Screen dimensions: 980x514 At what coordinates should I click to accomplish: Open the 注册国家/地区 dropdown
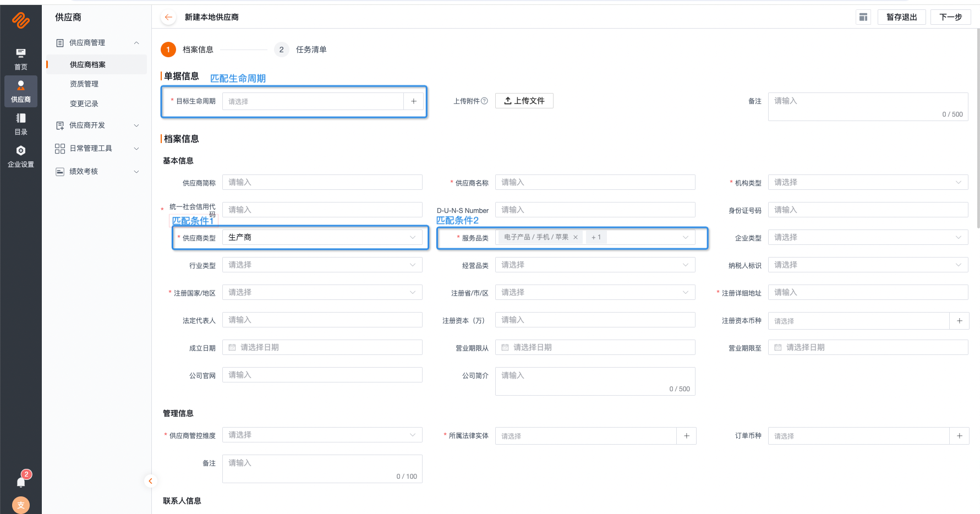322,292
